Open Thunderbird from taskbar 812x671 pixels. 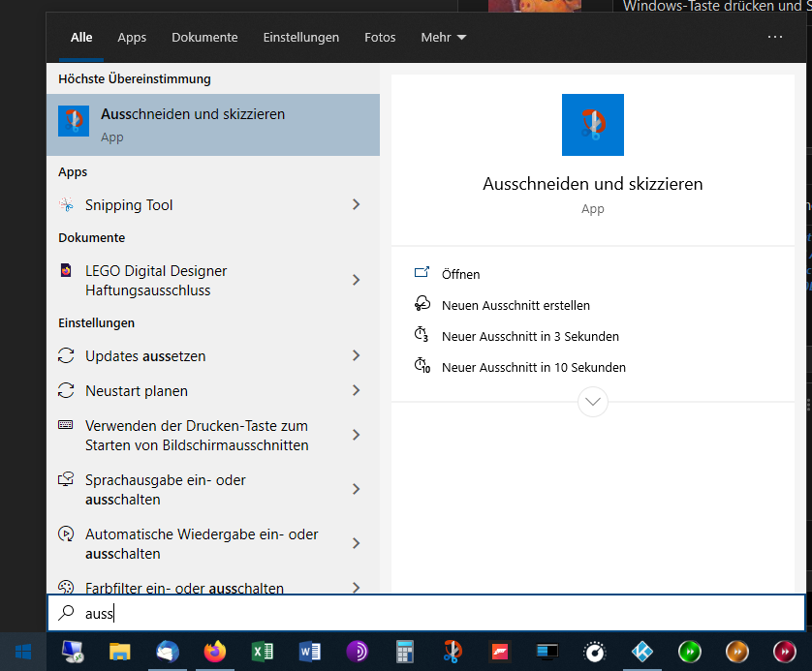[168, 652]
